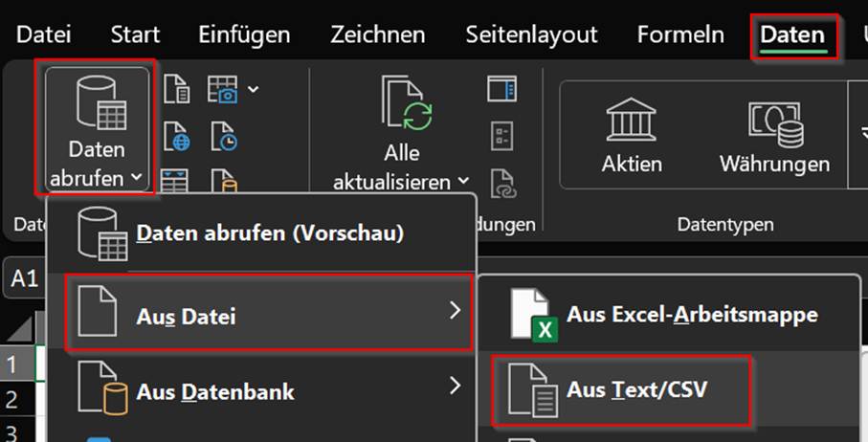Open the Queries and Connections pane icon

[501, 89]
